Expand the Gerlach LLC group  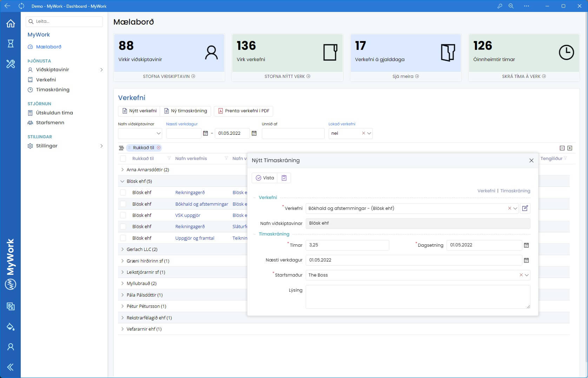tap(122, 250)
